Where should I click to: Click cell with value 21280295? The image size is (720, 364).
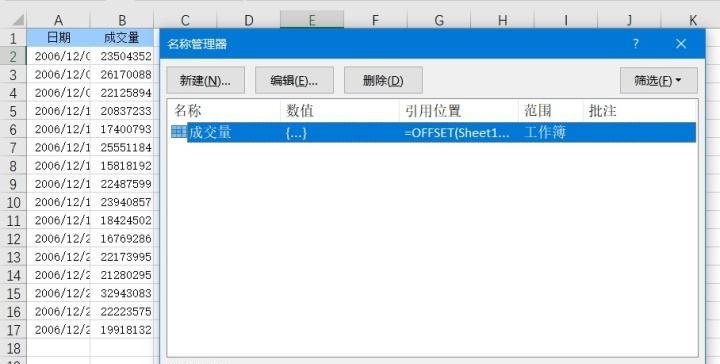click(x=122, y=275)
